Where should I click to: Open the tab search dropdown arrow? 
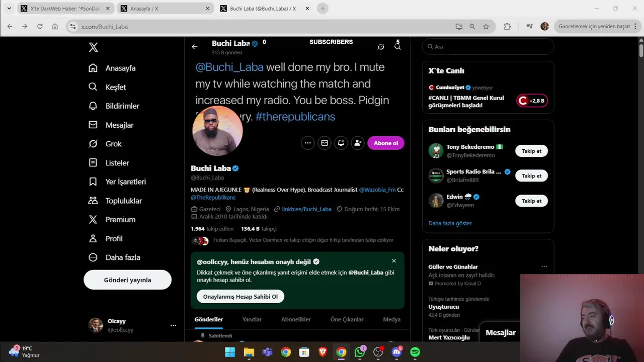coord(9,9)
